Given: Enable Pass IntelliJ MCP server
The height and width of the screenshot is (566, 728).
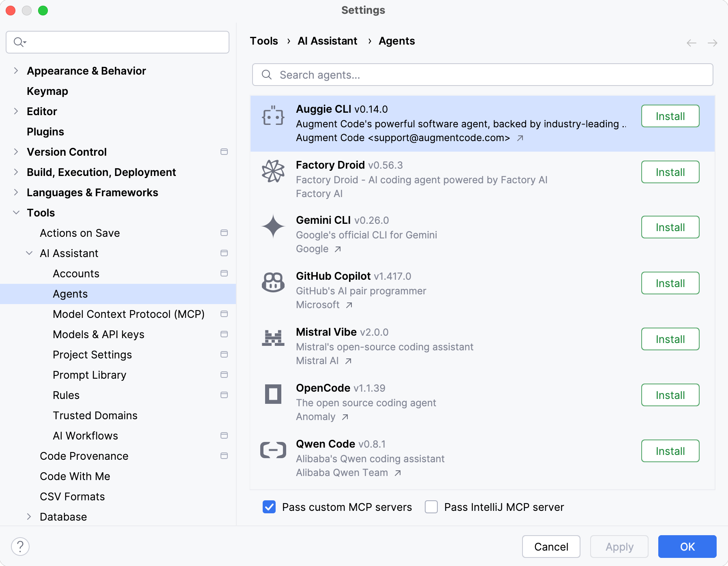Looking at the screenshot, I should point(431,507).
